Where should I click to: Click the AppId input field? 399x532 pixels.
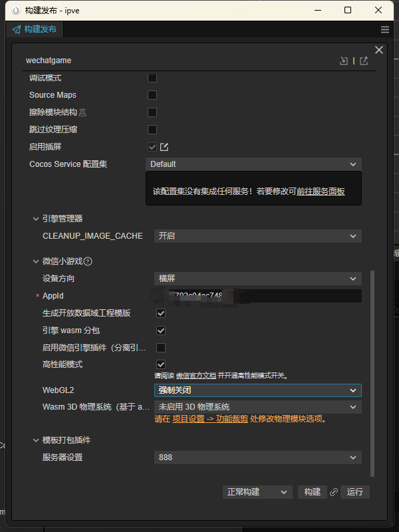258,296
